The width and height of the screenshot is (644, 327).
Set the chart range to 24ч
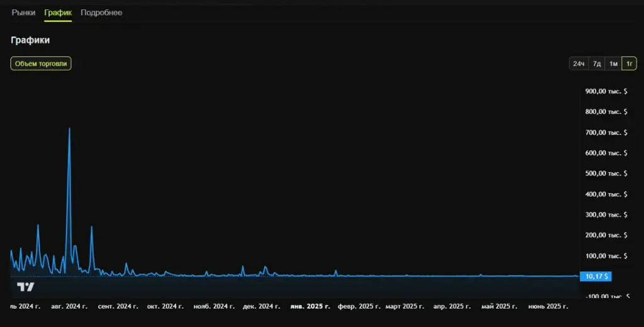tap(579, 64)
